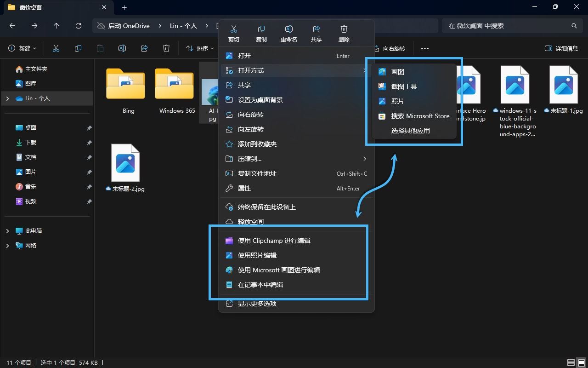
Task: Choose 使用 Clipchamp 进行编辑 menu entry
Action: [x=274, y=241]
